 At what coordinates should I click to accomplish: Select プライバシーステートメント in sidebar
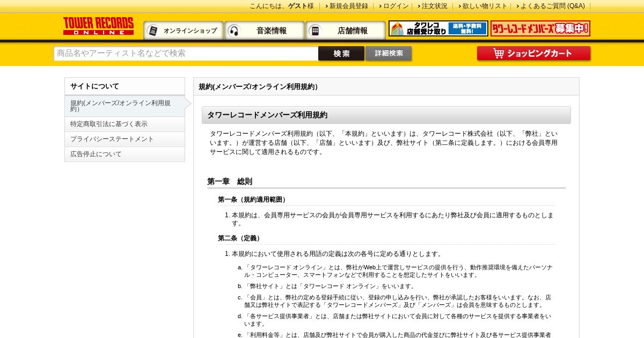coord(125,139)
